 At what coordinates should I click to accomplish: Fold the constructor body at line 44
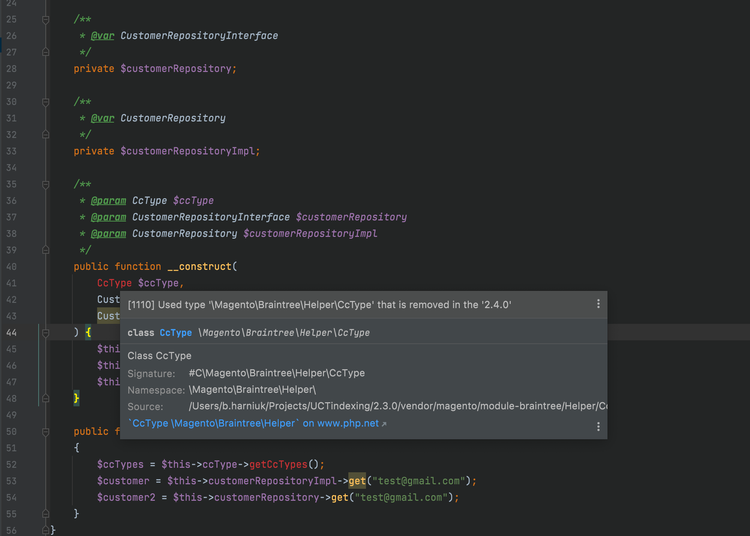46,332
